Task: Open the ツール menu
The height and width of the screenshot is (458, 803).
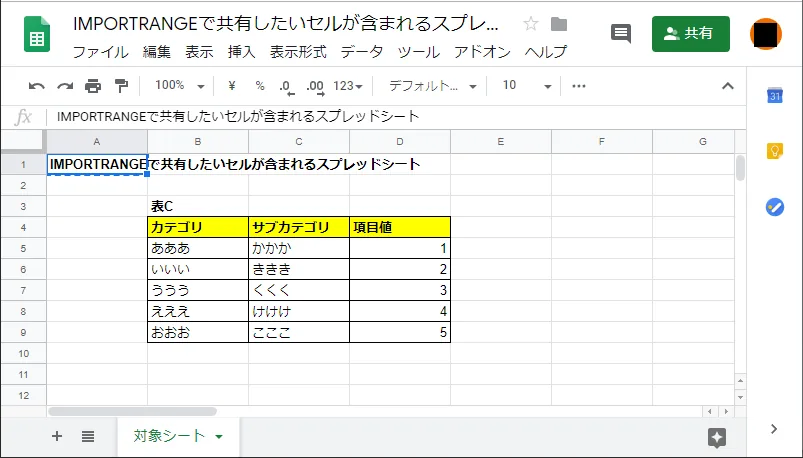Action: click(418, 52)
